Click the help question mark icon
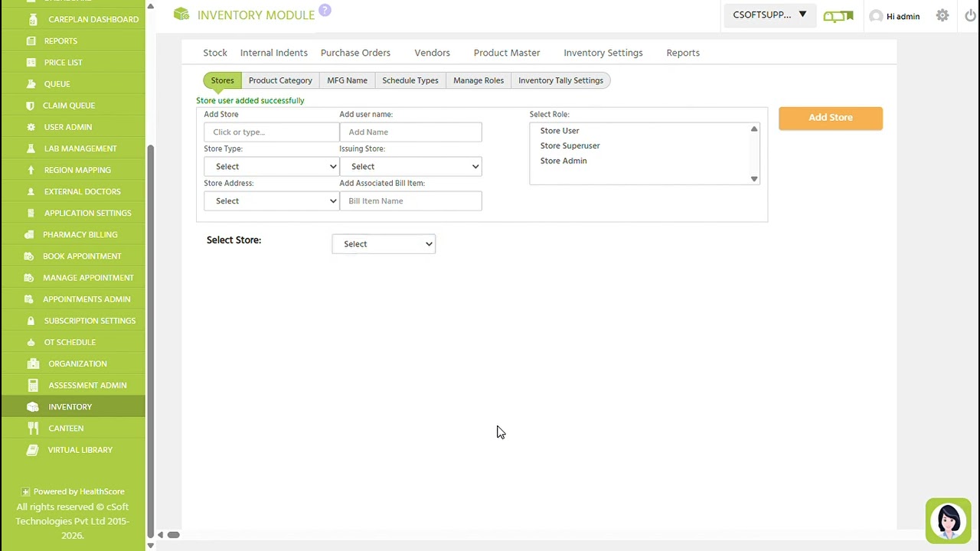980x551 pixels. click(x=325, y=10)
